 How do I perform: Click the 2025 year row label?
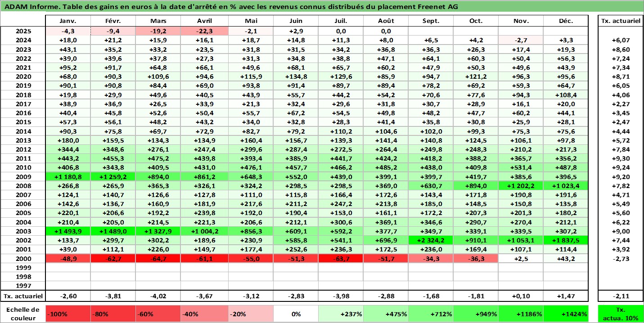pyautogui.click(x=23, y=31)
